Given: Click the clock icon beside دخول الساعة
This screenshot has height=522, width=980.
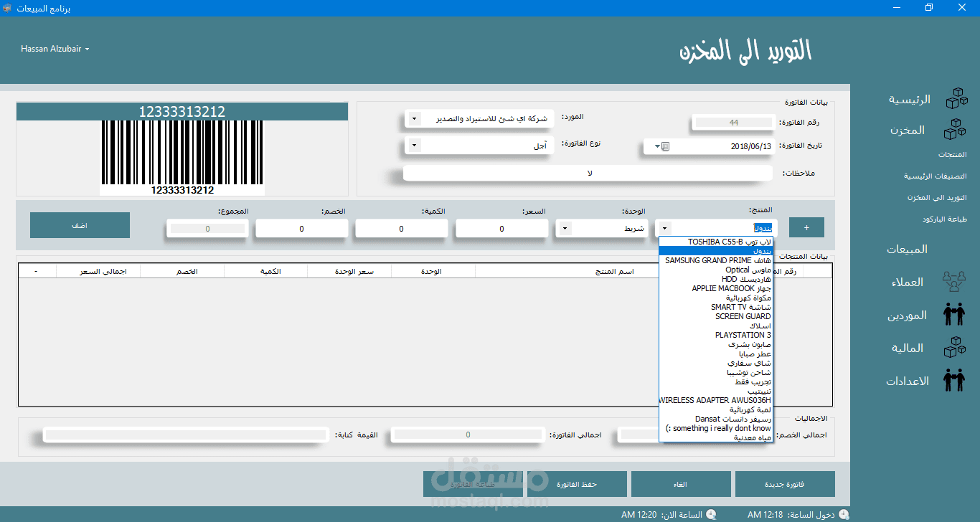Looking at the screenshot, I should 844,514.
